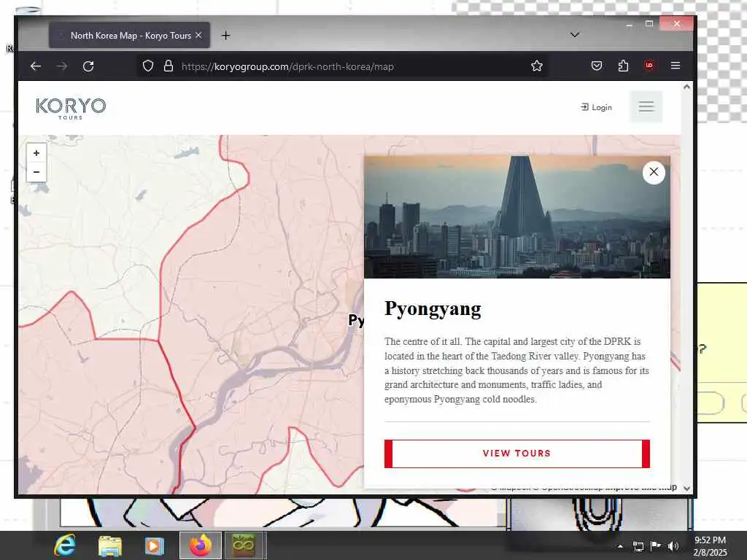This screenshot has height=560, width=747.
Task: Maximize the Firefox window
Action: (649, 23)
